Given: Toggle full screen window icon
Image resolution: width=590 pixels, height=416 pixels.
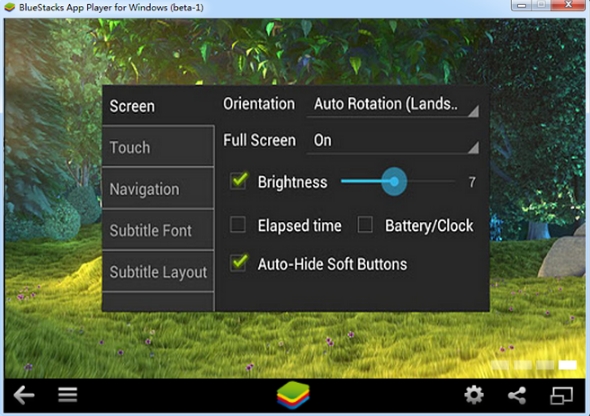Looking at the screenshot, I should tap(561, 395).
